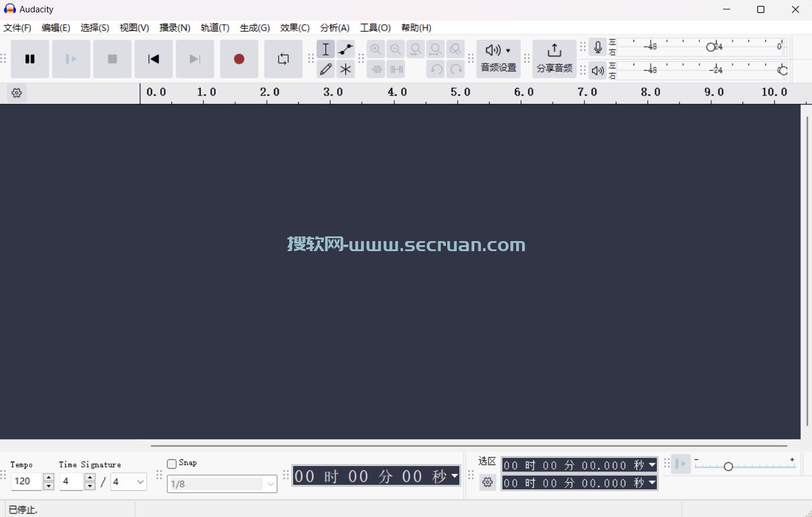Open selection toolbar gear settings
The image size is (812, 517).
pos(487,483)
